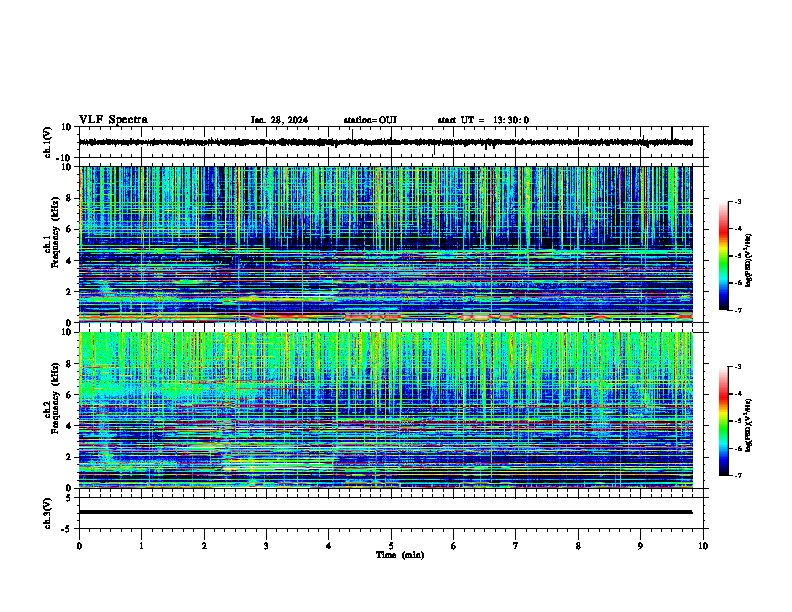Click the time axis tick label "3"
The width and height of the screenshot is (792, 612).
click(266, 546)
